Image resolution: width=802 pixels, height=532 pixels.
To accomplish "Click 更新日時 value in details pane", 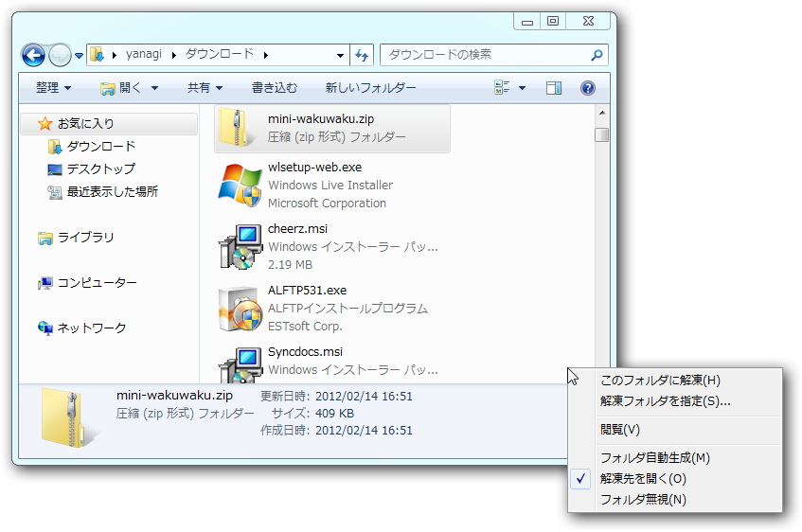I will [x=364, y=397].
